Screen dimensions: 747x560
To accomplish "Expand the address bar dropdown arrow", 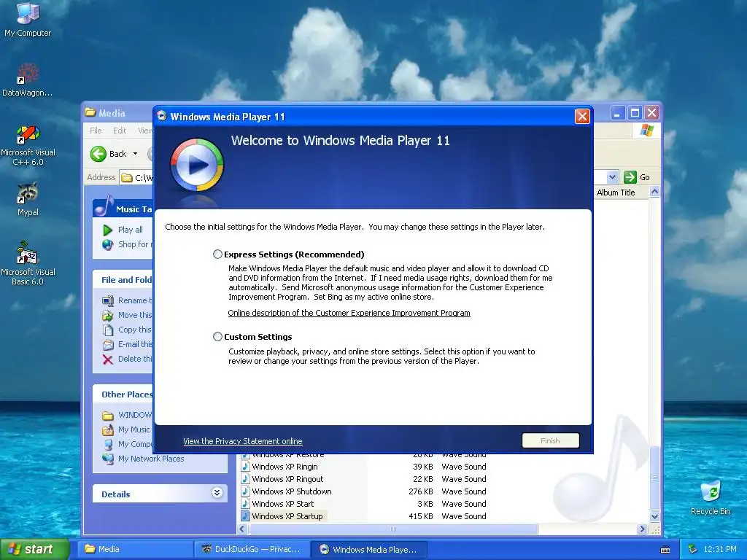I will point(612,177).
